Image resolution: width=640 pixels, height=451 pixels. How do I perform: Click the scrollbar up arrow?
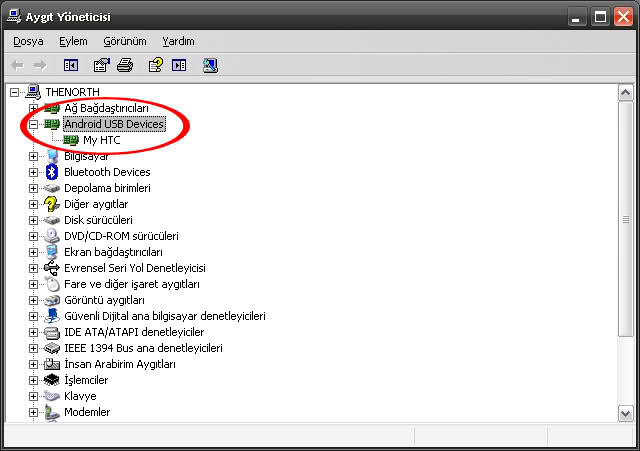coord(625,93)
